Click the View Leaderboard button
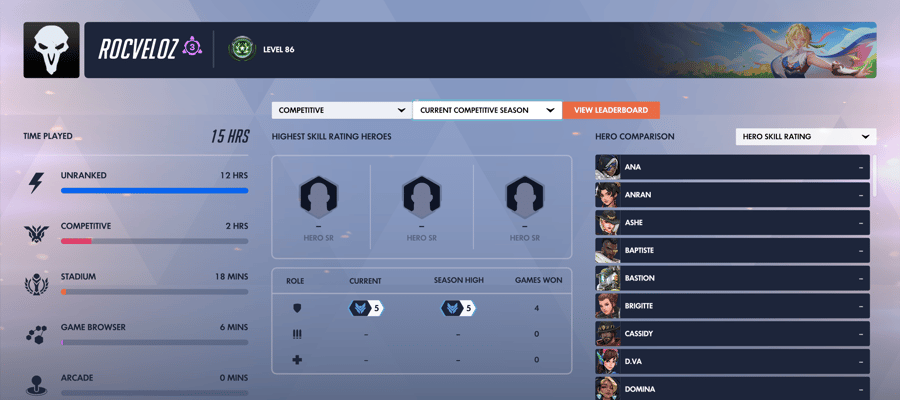The image size is (900, 400). pyautogui.click(x=611, y=110)
